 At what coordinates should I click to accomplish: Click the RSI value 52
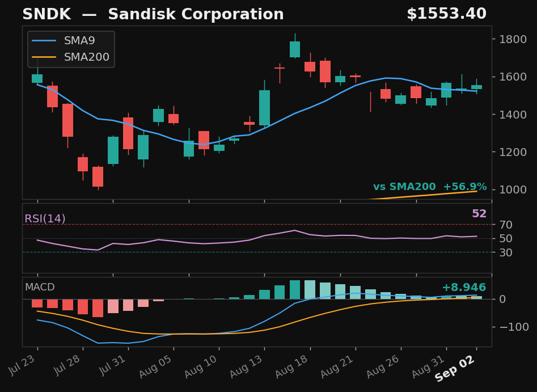[479, 214]
